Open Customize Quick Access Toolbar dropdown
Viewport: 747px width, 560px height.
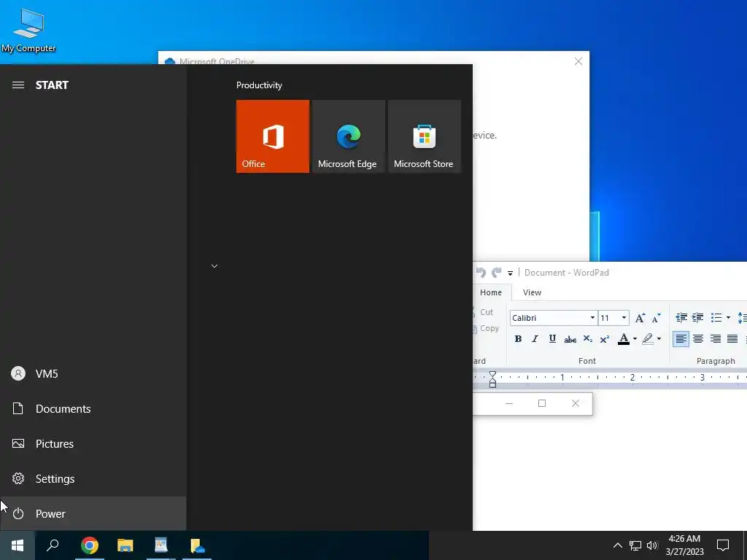tap(510, 273)
